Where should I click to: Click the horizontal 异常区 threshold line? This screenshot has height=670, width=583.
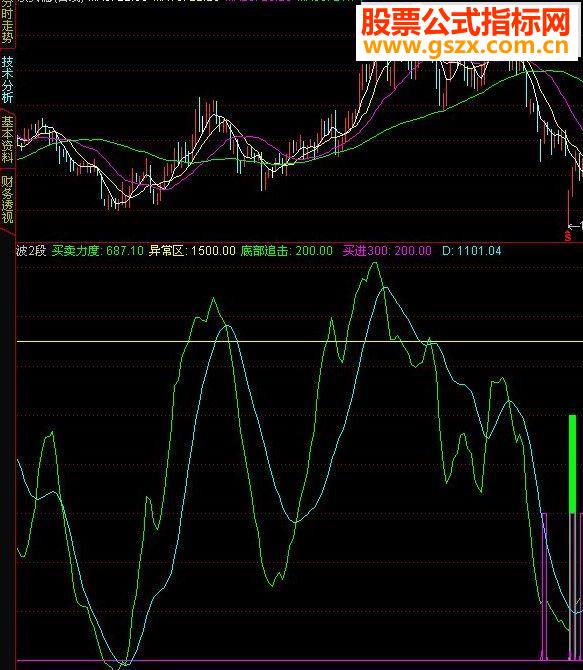300,341
